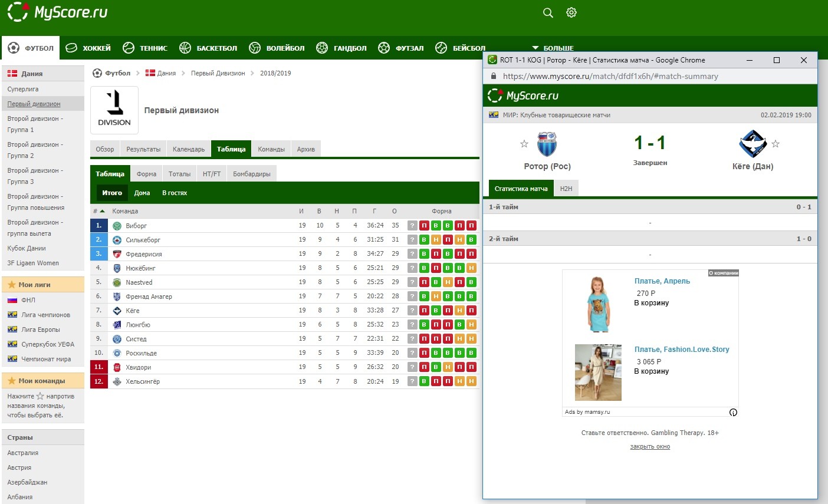Open settings via the gear icon
This screenshot has width=828, height=504.
tap(571, 13)
